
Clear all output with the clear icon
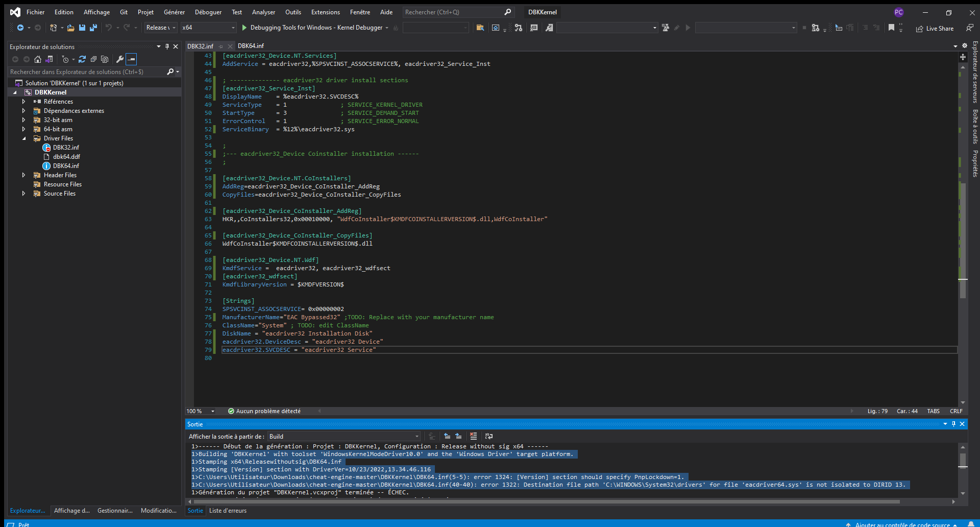pyautogui.click(x=474, y=436)
